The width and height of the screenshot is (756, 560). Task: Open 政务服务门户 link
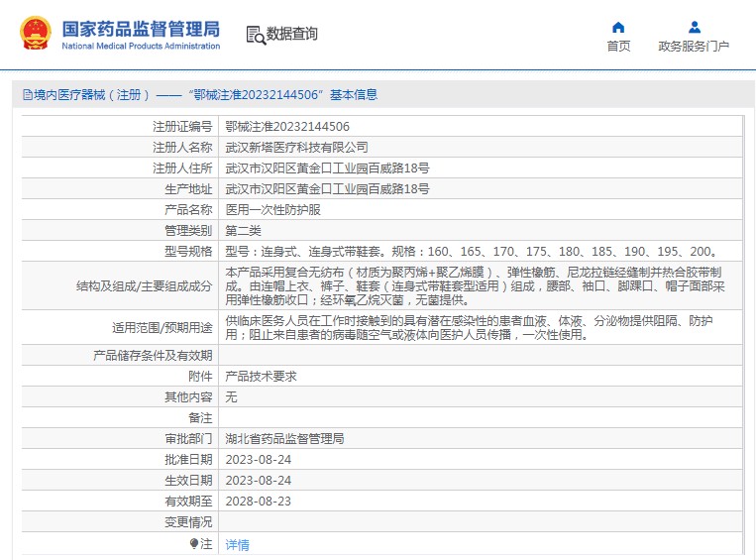point(694,46)
